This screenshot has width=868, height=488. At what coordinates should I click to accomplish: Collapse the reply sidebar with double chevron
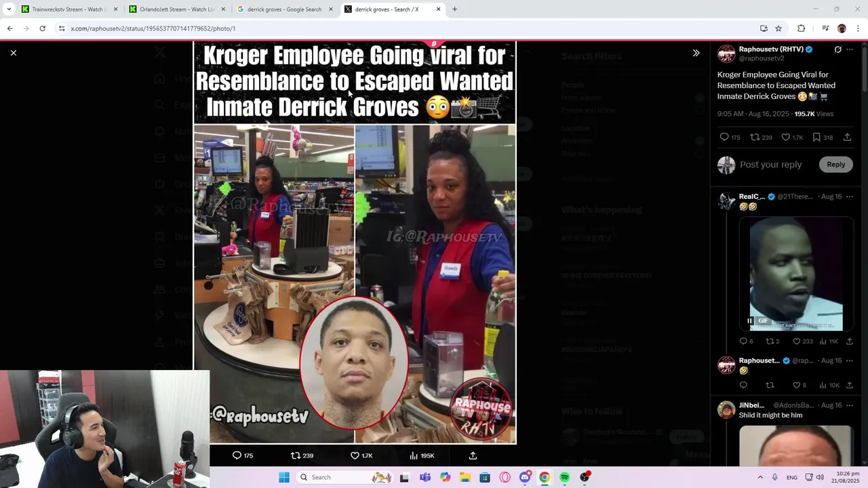[x=696, y=53]
